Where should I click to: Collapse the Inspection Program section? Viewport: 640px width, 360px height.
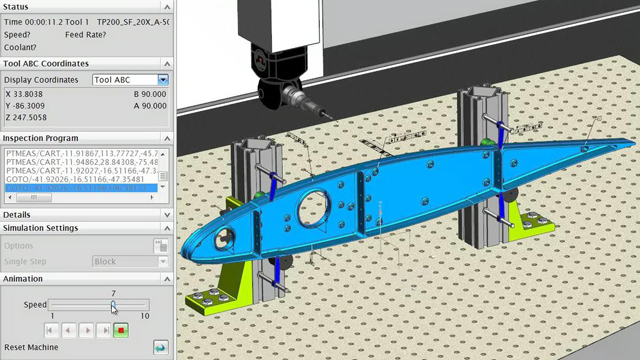pyautogui.click(x=167, y=138)
